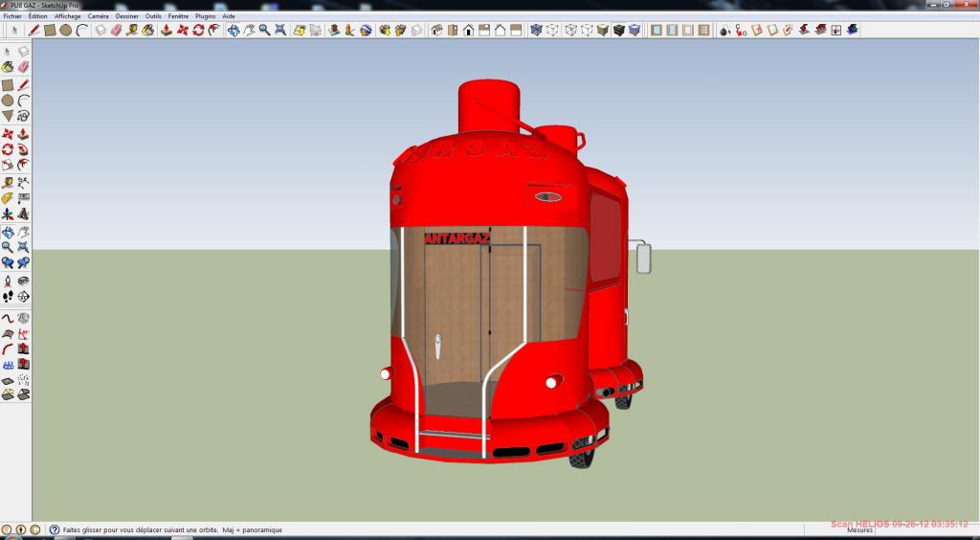Viewport: 980px width, 540px height.
Task: Open the Édition menu
Action: click(x=37, y=16)
